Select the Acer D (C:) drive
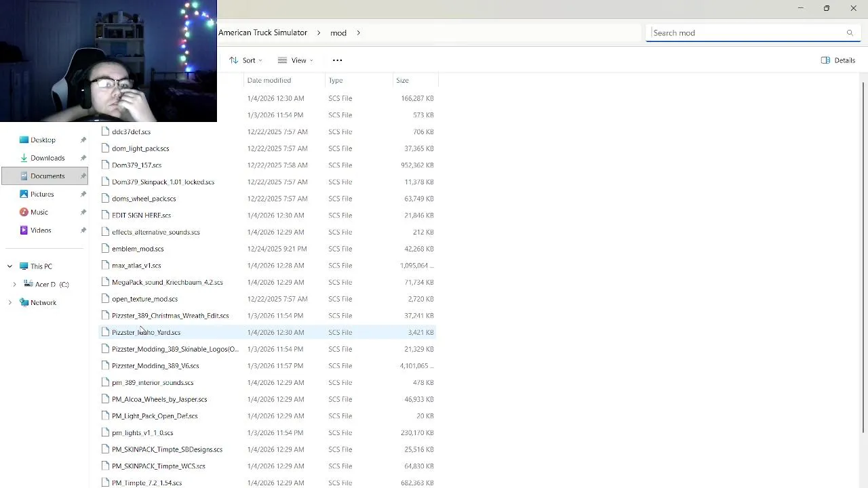The height and width of the screenshot is (488, 868). click(x=52, y=285)
